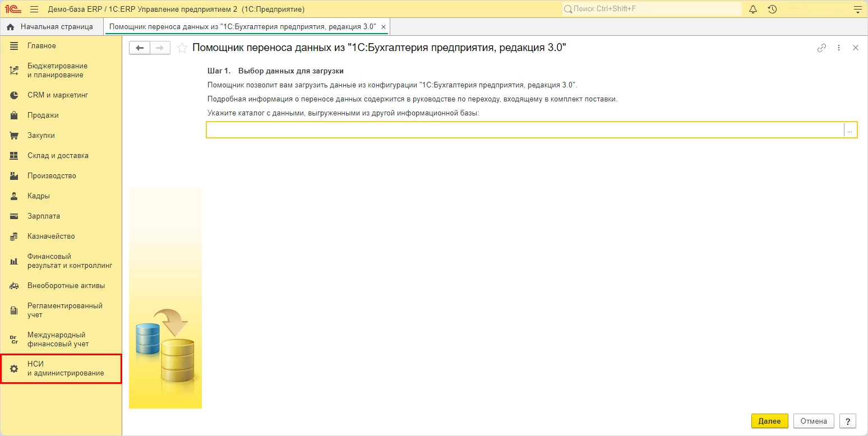This screenshot has width=868, height=436.
Task: Select the Помощник переноса данных tab
Action: coord(243,27)
